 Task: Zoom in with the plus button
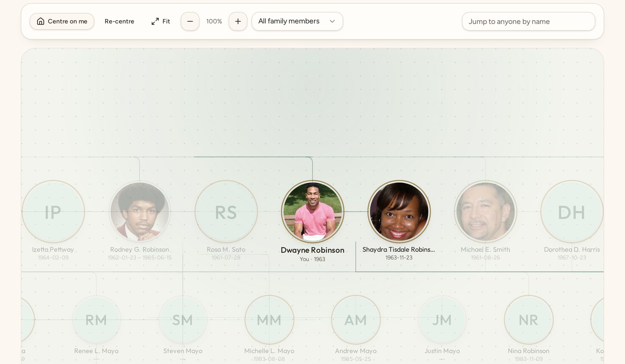[x=238, y=21]
